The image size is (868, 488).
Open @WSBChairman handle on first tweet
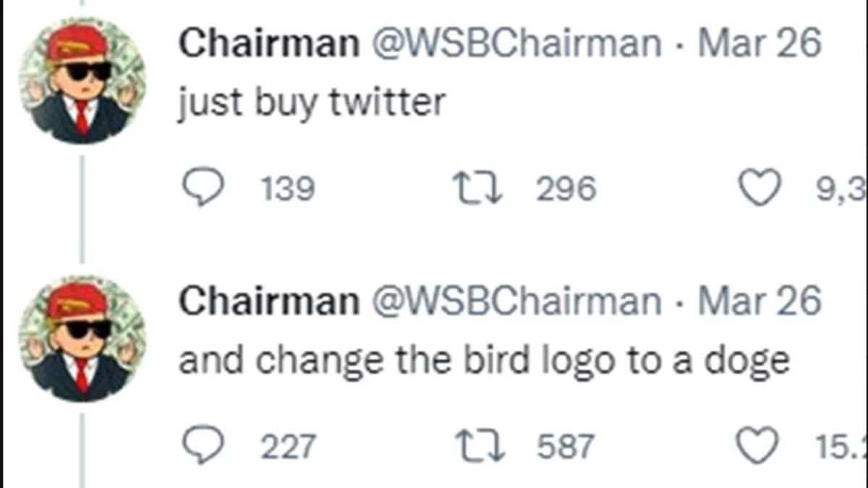(516, 45)
